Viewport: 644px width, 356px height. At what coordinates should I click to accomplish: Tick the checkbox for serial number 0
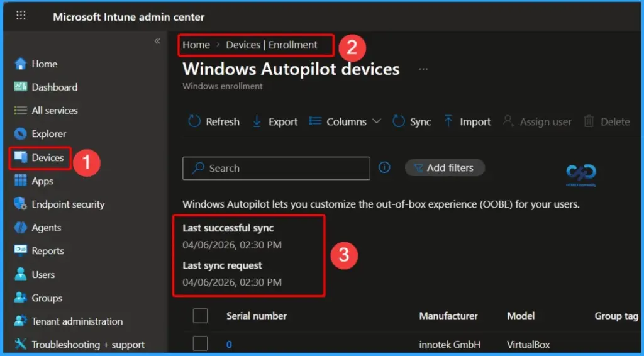(x=201, y=343)
